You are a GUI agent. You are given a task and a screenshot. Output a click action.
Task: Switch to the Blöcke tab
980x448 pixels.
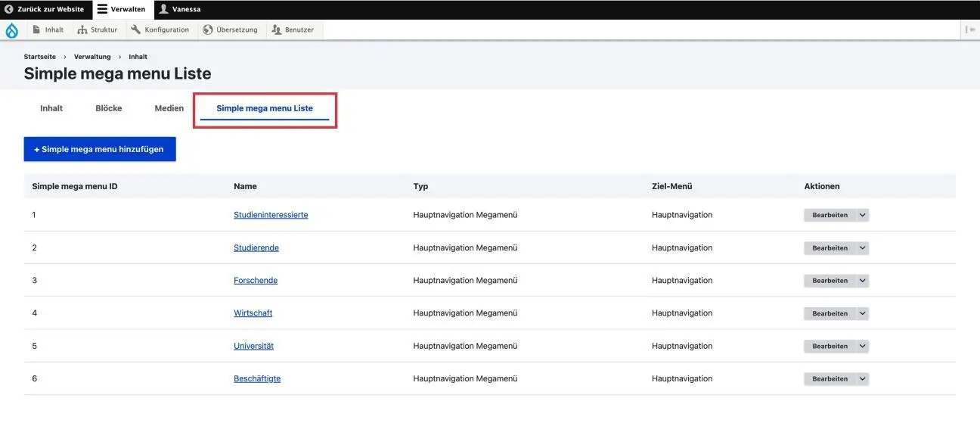coord(108,107)
